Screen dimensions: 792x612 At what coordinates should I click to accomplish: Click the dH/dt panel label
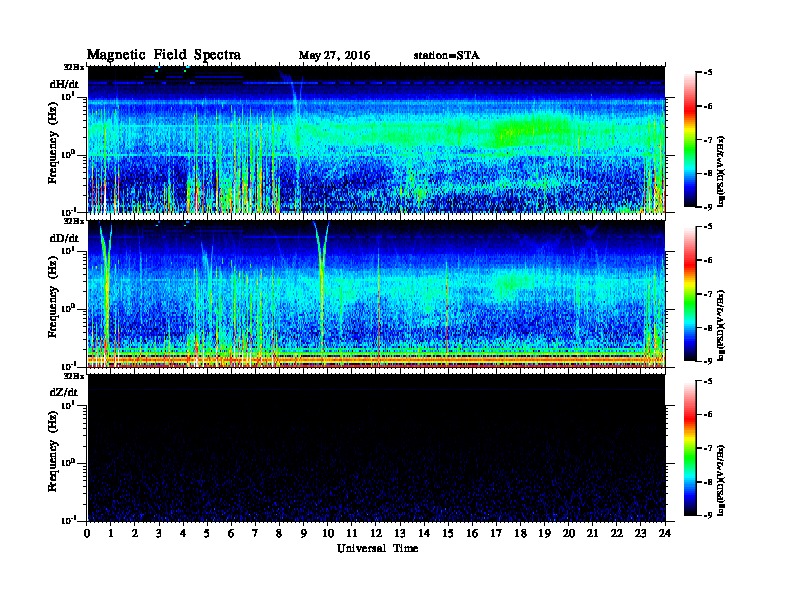[64, 84]
